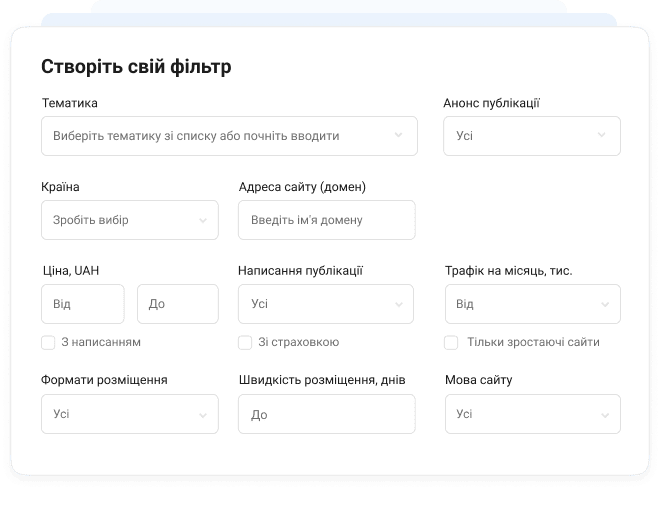The image size is (660, 523).
Task: Click chevron arrow in Формати розміщення field
Action: pyautogui.click(x=203, y=414)
